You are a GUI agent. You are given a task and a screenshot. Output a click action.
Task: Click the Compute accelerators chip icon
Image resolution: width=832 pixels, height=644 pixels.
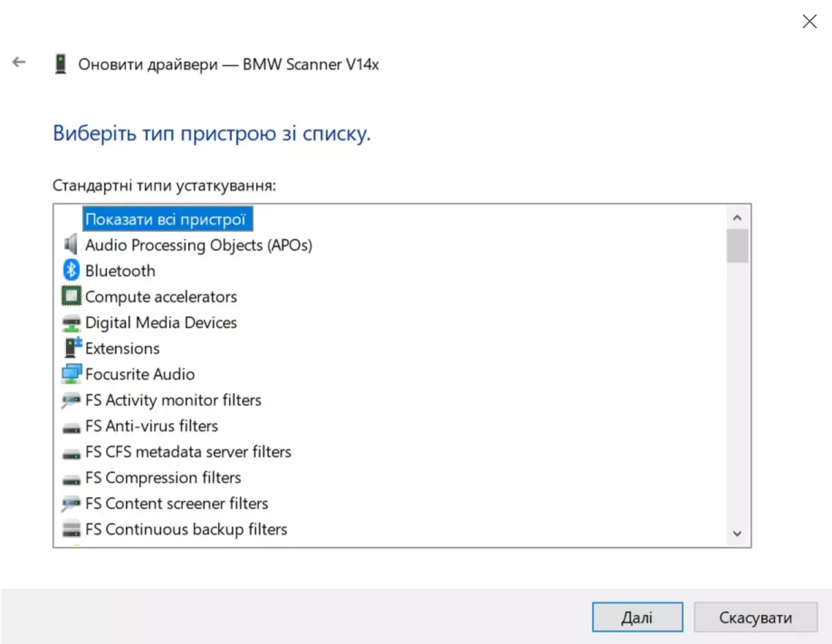[x=71, y=296]
